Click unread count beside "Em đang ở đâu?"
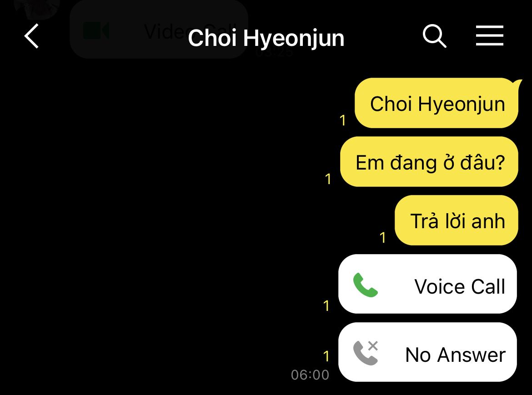This screenshot has width=532, height=395. pos(328,179)
